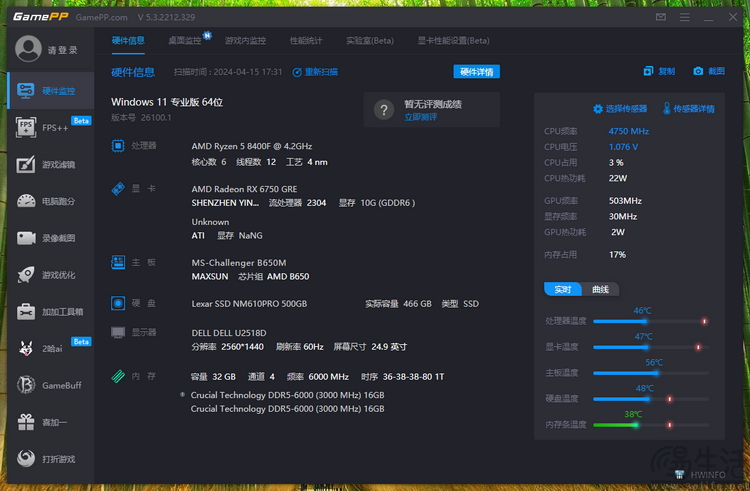750x491 pixels.
Task: Open 硬件监控 in the sidebar
Action: click(x=51, y=91)
